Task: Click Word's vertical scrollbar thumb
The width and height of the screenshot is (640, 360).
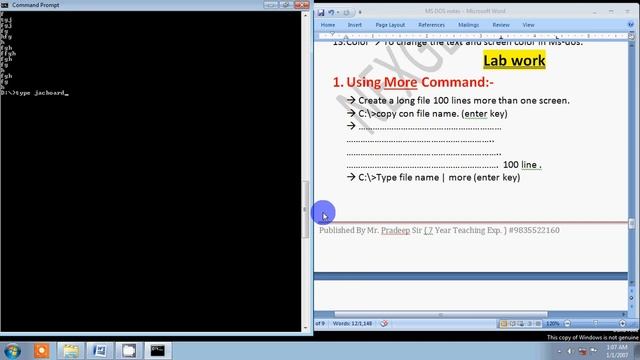Action: point(632,224)
